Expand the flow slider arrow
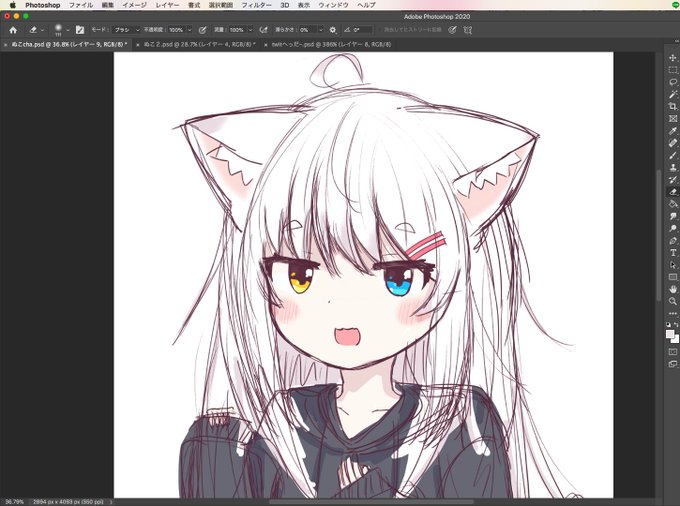This screenshot has width=680, height=506. click(x=250, y=30)
